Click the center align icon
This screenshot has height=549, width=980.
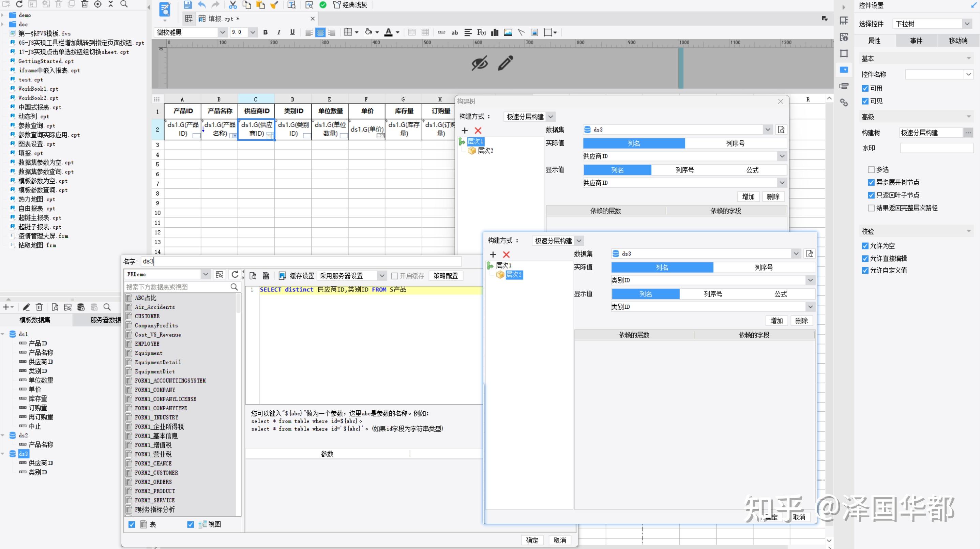click(320, 32)
